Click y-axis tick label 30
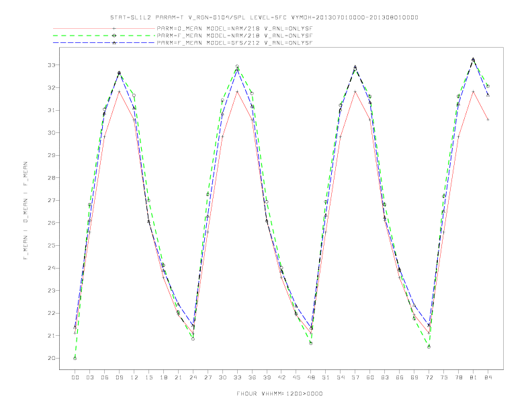 (x=52, y=132)
